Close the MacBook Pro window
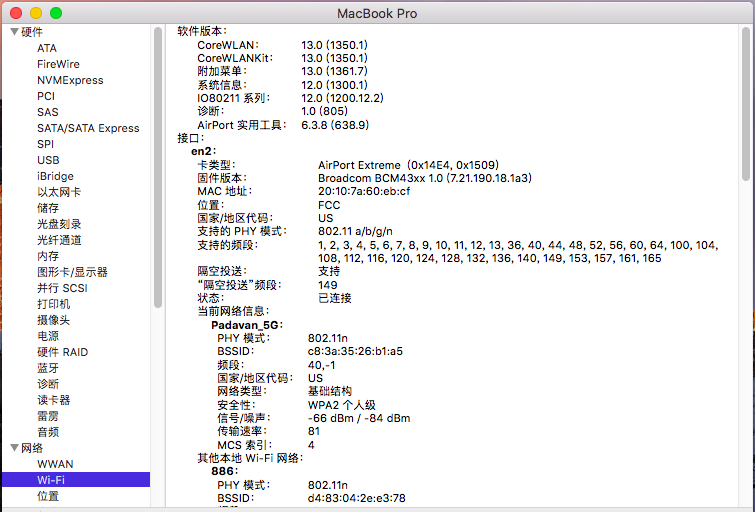This screenshot has width=755, height=512. click(16, 13)
